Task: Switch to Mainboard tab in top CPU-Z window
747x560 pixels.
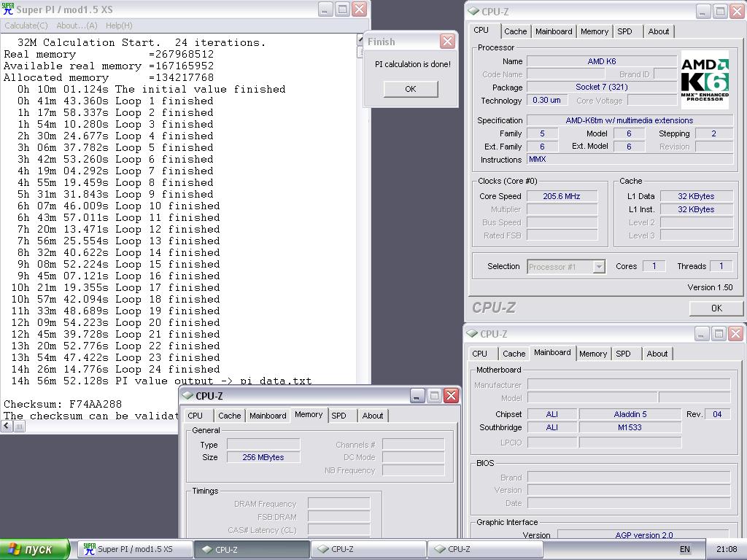Action: pos(554,31)
